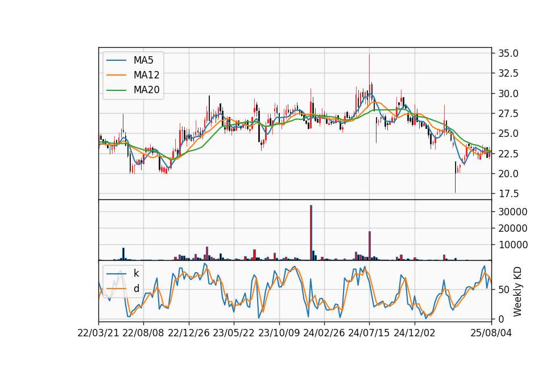Viewport: 546px width, 392px height.
Task: Click the 0 tick on KD axis
Action: pos(502,319)
